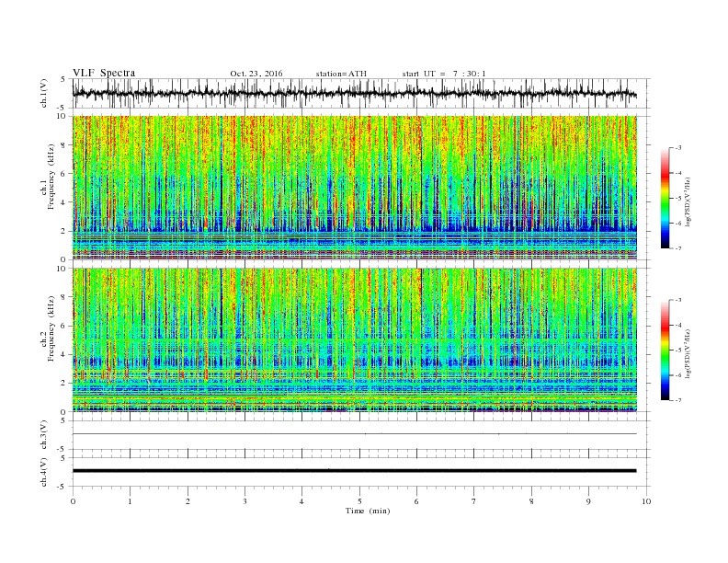Click the 8 kHz tick of ch.2 spectrogram

64,297
